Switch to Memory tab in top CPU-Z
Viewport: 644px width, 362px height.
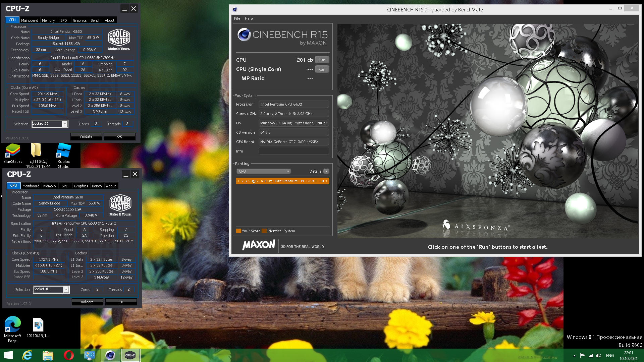pyautogui.click(x=48, y=20)
